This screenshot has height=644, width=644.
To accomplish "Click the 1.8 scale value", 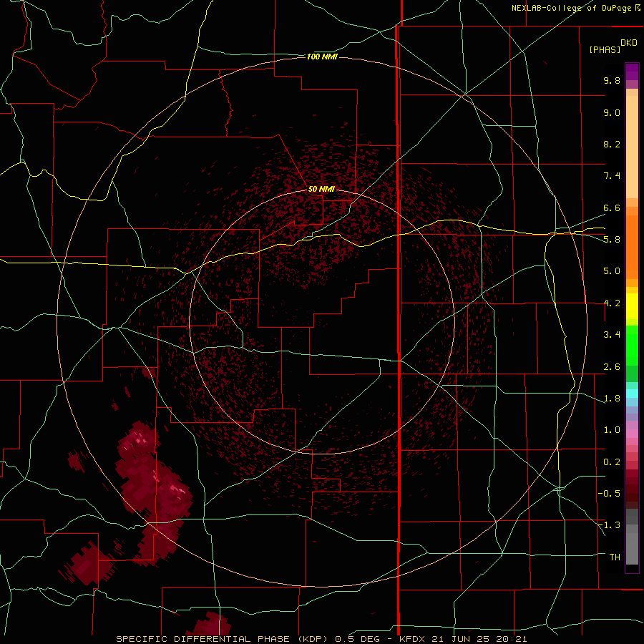I will [612, 399].
